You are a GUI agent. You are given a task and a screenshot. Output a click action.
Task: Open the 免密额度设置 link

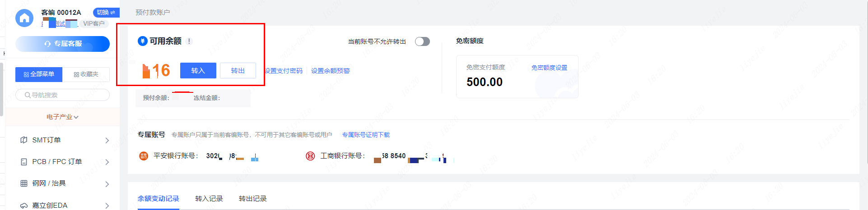coord(549,68)
